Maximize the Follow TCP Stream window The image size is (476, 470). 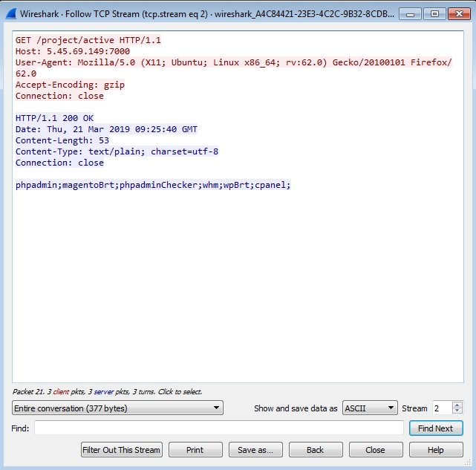[x=434, y=13]
